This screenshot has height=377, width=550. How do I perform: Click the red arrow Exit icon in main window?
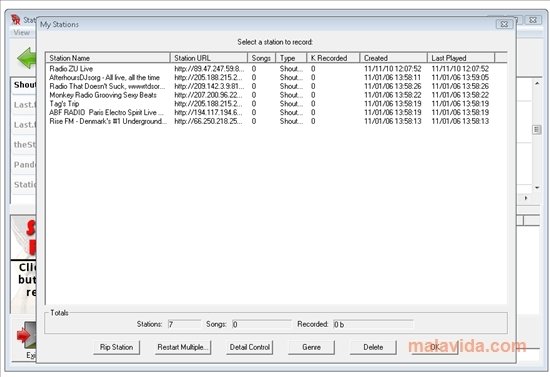point(26,335)
